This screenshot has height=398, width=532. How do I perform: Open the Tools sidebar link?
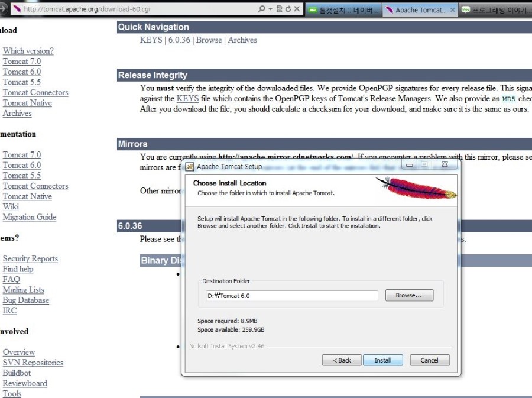[12, 394]
